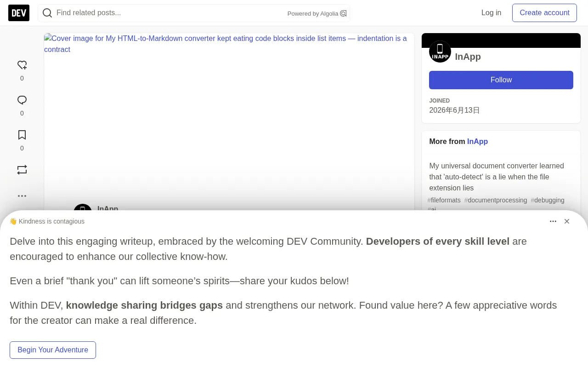The image size is (588, 368).
Task: Follow the InApp author
Action: point(501,80)
